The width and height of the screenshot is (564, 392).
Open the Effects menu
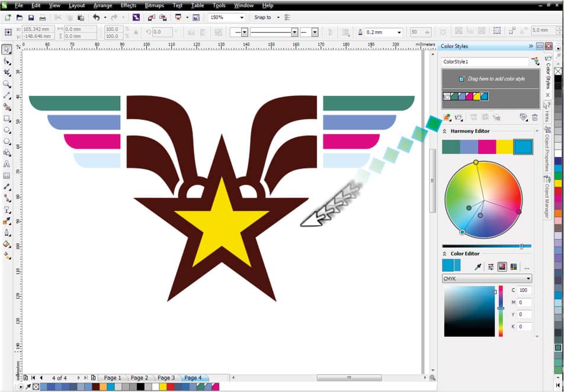[x=129, y=5]
